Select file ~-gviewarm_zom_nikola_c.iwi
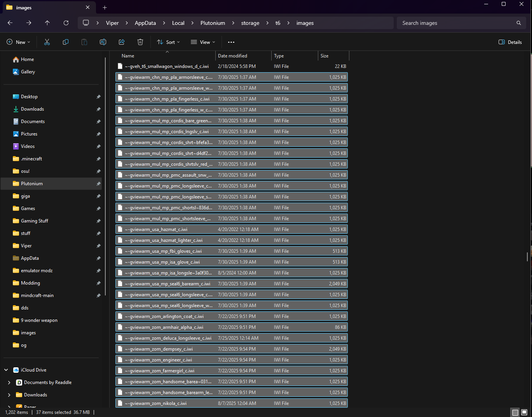The height and width of the screenshot is (417, 532). pos(232,403)
